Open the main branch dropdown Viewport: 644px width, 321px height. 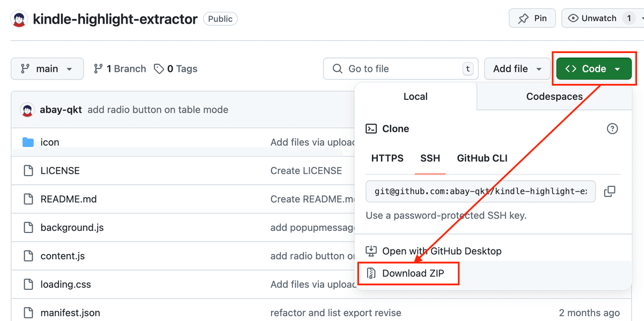point(47,69)
